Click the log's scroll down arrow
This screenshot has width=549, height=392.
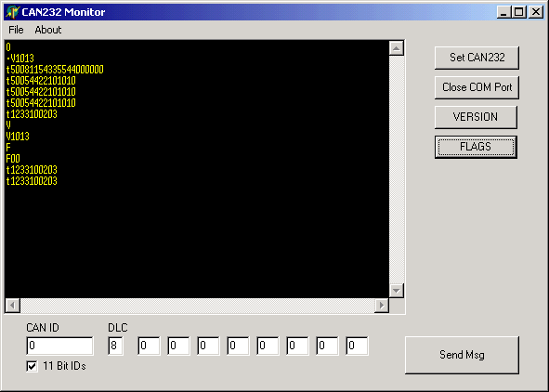pos(397,291)
